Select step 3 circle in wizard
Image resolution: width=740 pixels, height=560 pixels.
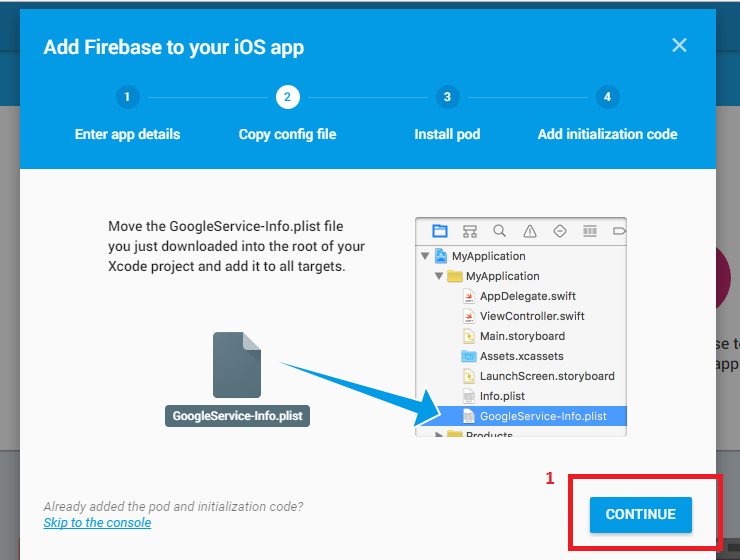point(447,97)
